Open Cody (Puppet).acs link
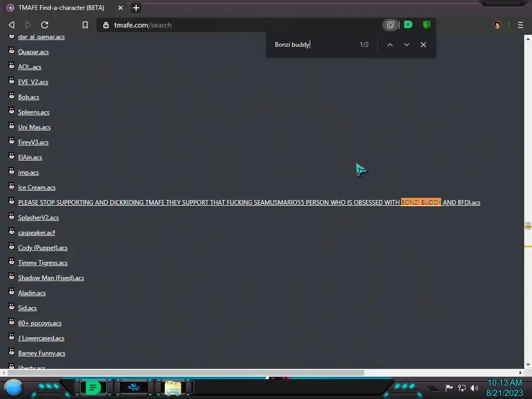 (43, 248)
